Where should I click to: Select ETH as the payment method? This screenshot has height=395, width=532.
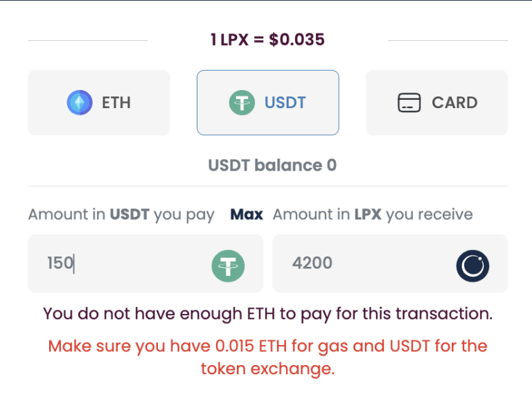coord(99,103)
